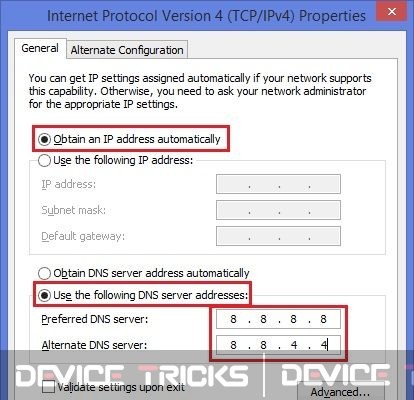Switch to Alternate Configuration tab
The height and width of the screenshot is (400, 414).
(x=127, y=50)
